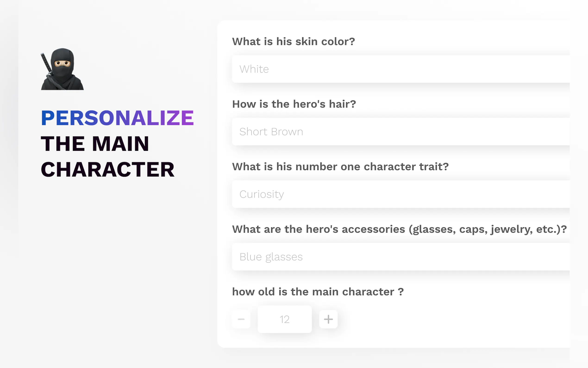Image resolution: width=588 pixels, height=368 pixels.
Task: Click 'THE MAIN CHARACTER' heading text
Action: coord(95,144)
